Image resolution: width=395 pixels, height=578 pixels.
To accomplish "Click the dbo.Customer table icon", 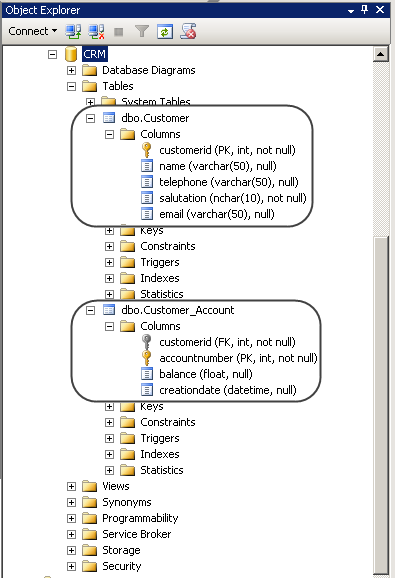I will [x=109, y=118].
